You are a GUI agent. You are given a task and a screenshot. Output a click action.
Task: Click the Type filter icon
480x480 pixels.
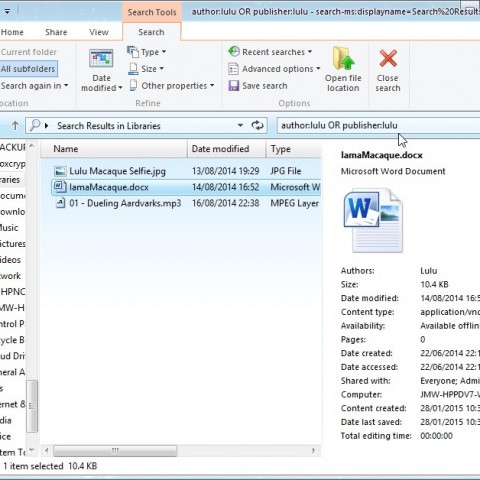(x=133, y=52)
